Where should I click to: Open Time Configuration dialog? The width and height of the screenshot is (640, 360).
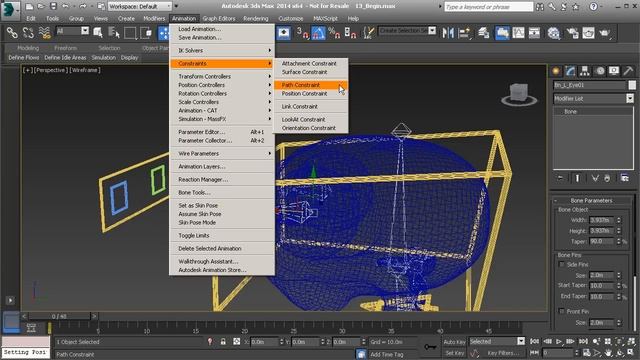(x=587, y=352)
